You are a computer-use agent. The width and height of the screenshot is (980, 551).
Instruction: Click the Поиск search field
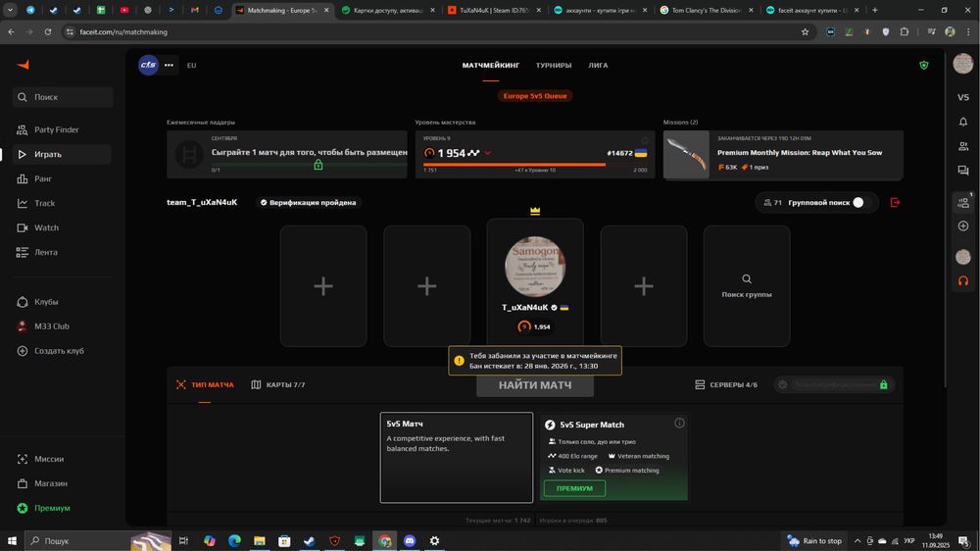(63, 97)
